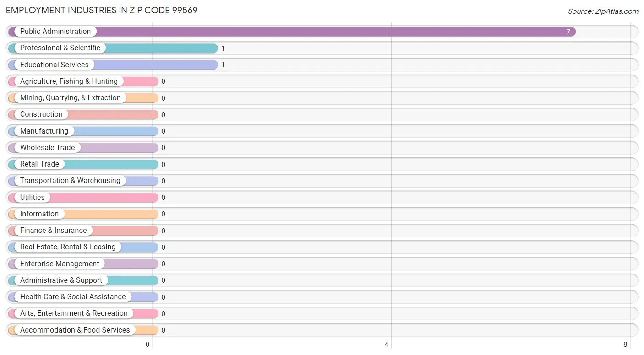This screenshot has height=355, width=644.
Task: Click the value 0 beside Manufacturing bar
Action: pyautogui.click(x=164, y=131)
